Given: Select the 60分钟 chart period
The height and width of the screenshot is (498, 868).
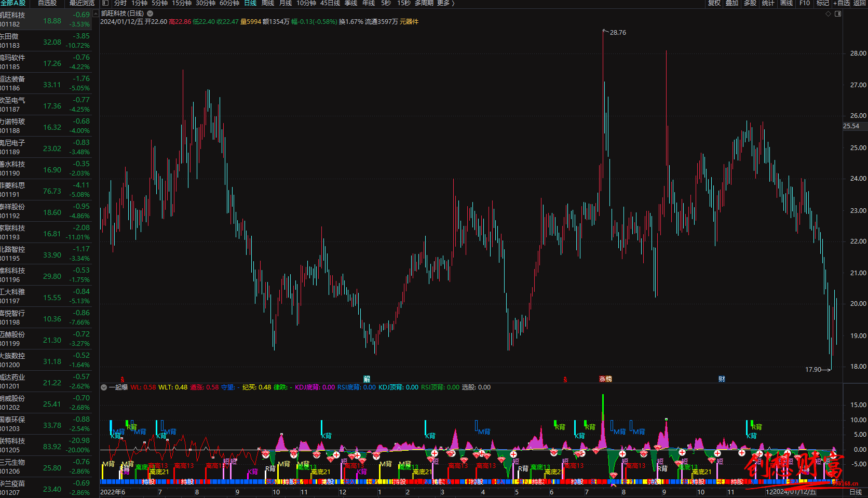Looking at the screenshot, I should coord(229,3).
